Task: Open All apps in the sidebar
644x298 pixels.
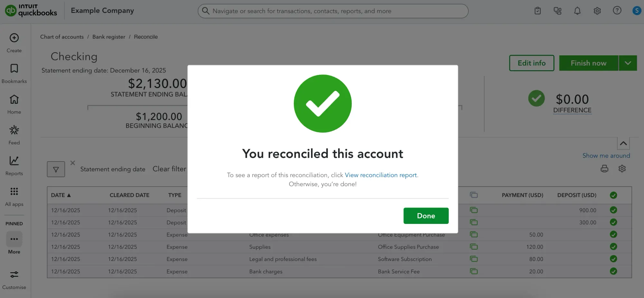Action: [x=14, y=191]
